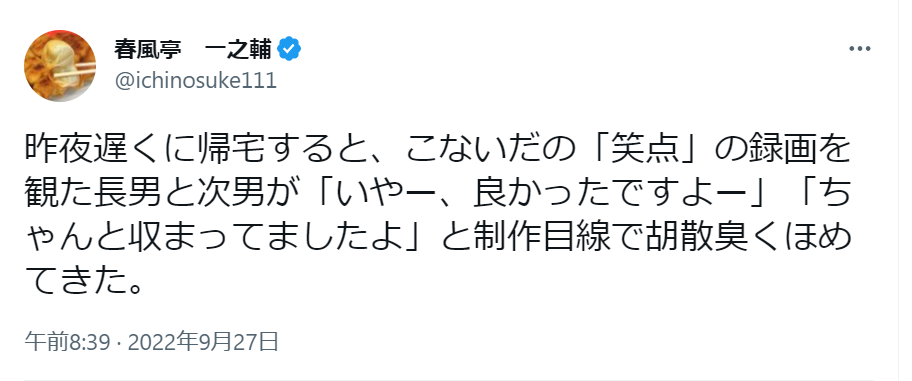Click the timestamp 午前8:39
The image size is (912, 381).
tap(67, 343)
